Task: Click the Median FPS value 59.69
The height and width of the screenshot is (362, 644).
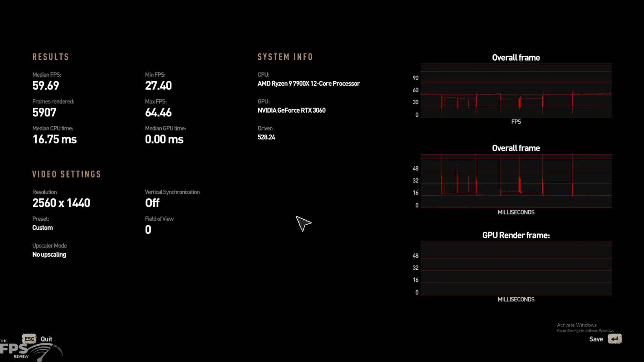Action: click(46, 85)
